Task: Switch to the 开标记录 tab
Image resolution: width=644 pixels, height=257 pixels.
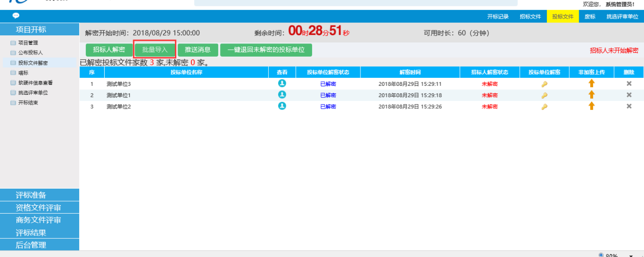Action: coord(498,17)
